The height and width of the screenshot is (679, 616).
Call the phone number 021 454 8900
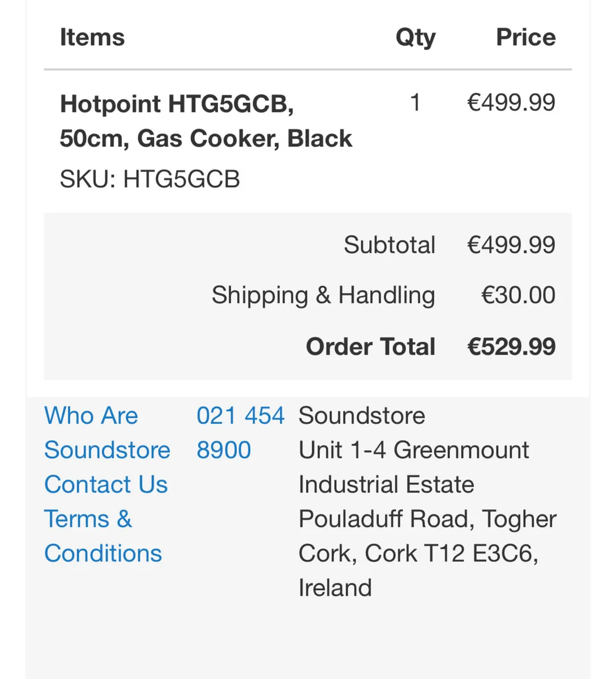tap(240, 432)
